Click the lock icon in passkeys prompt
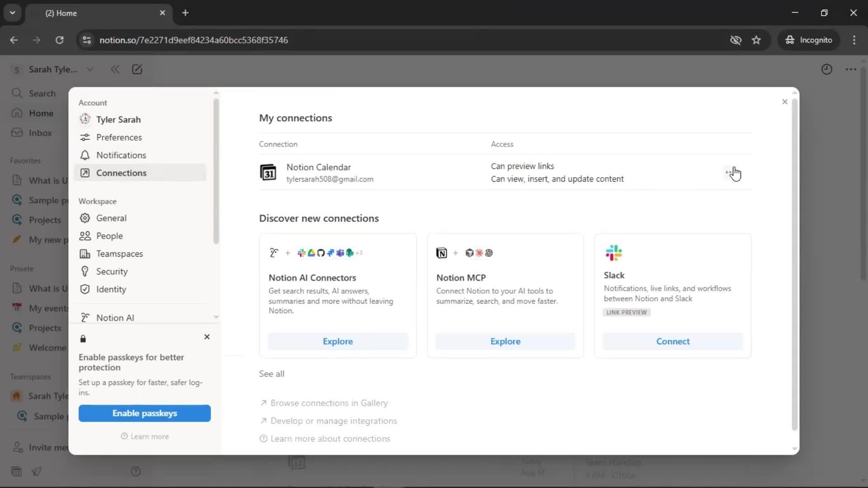Screen dimensions: 868x488 point(83,339)
